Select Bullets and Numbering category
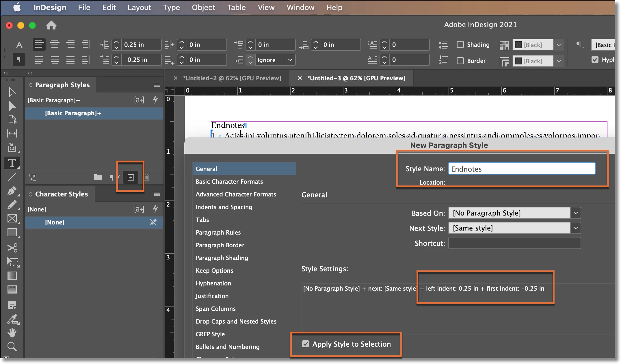This screenshot has width=621, height=364. coord(227,347)
